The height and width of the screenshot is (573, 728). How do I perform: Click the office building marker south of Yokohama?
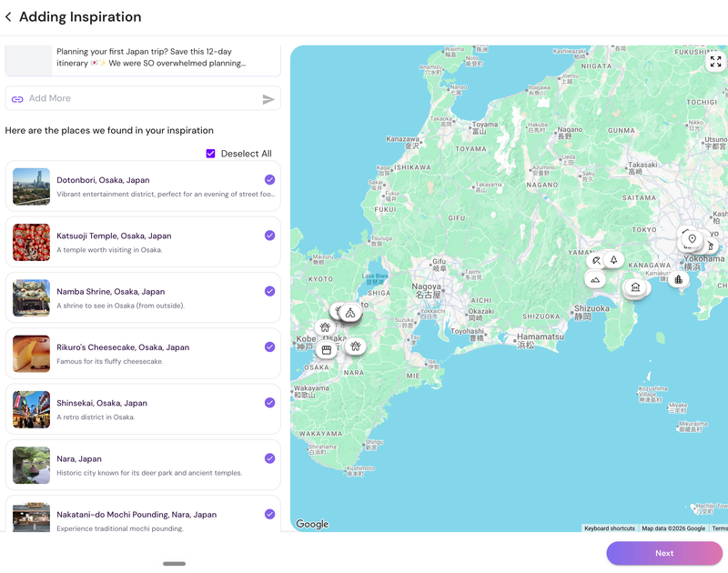(x=678, y=279)
